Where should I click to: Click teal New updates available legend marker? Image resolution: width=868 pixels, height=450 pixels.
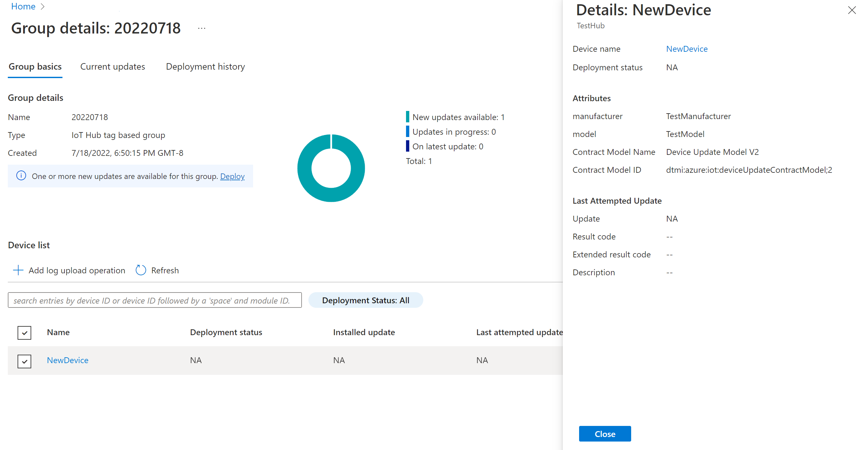pyautogui.click(x=407, y=117)
